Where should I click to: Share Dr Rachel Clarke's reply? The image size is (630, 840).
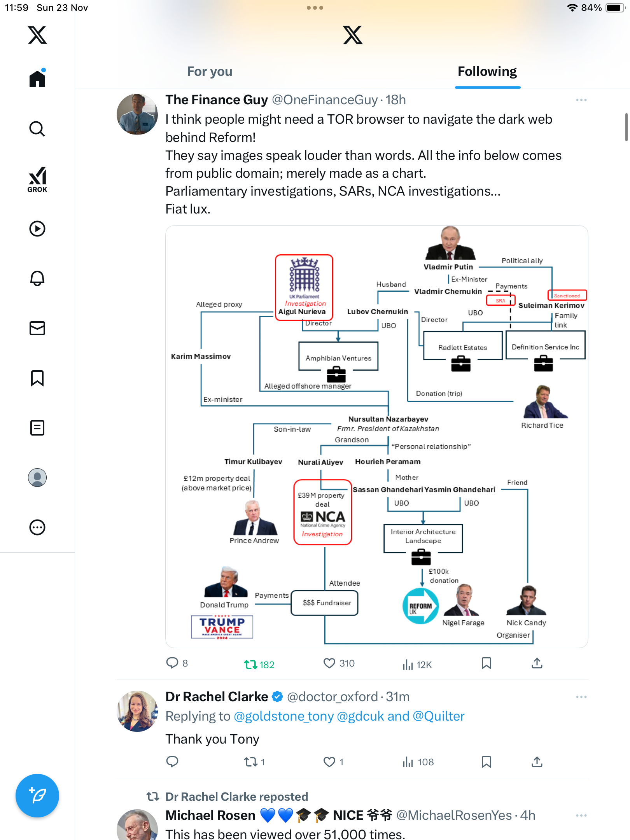coord(537,762)
